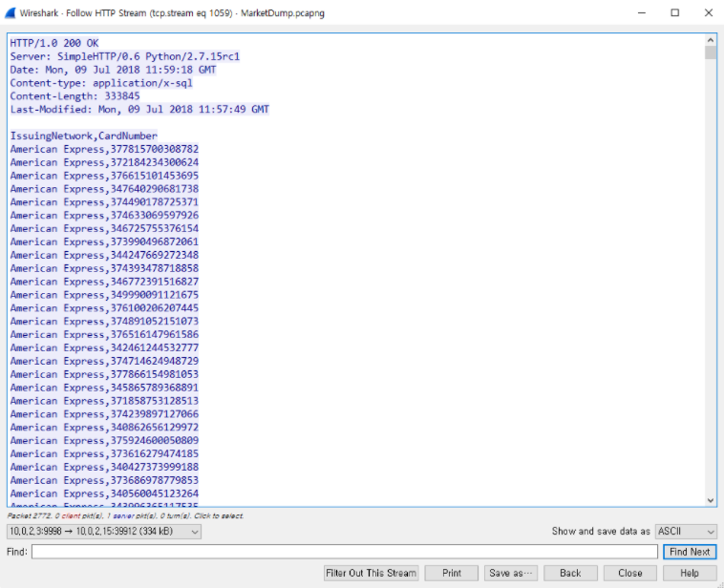Image resolution: width=724 pixels, height=588 pixels.
Task: Click the scrollbar up arrow
Action: pos(710,40)
